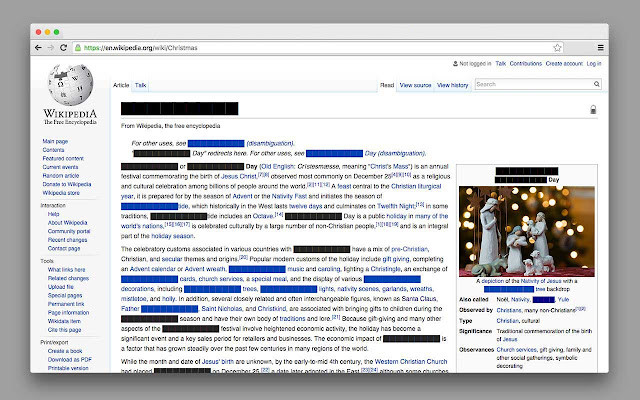This screenshot has width=640, height=400.
Task: Open What links here link
Action: point(66,269)
